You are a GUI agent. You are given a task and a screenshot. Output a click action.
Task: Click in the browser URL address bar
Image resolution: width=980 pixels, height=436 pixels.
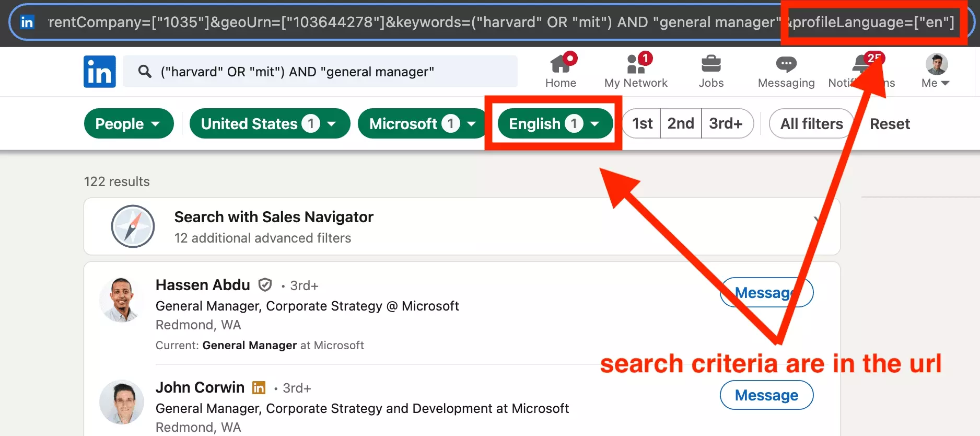(491, 22)
